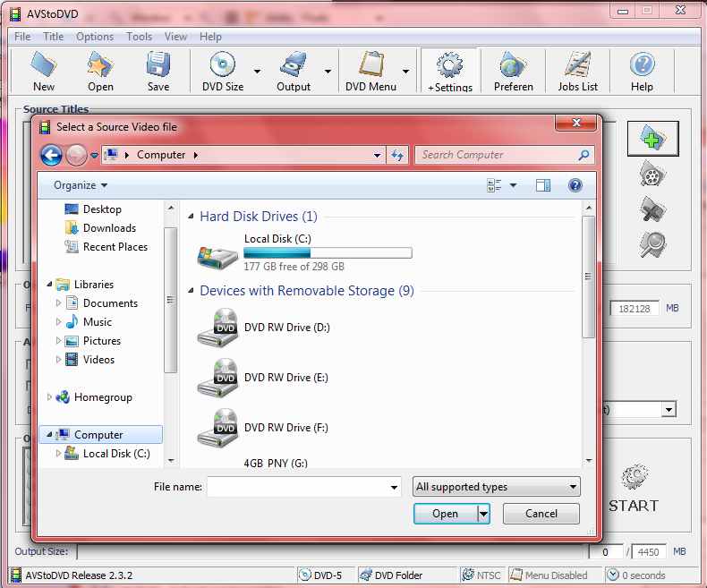Collapse the Libraries tree node
707x588 pixels.
tap(49, 284)
